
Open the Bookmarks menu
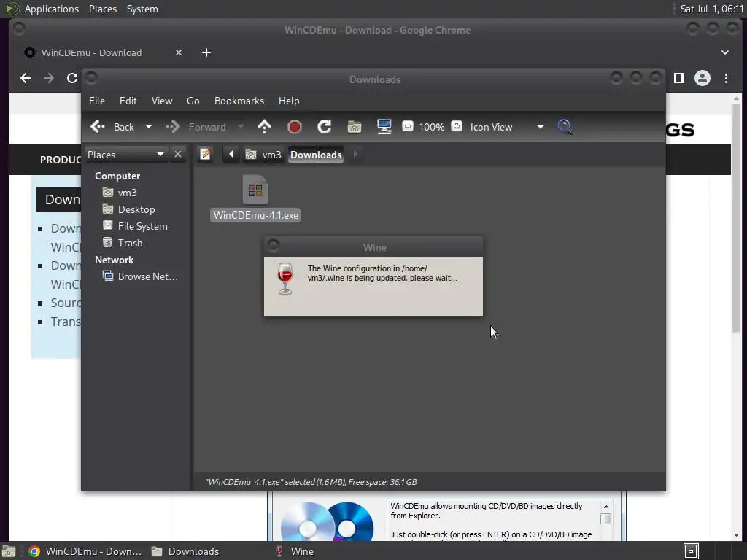(239, 101)
